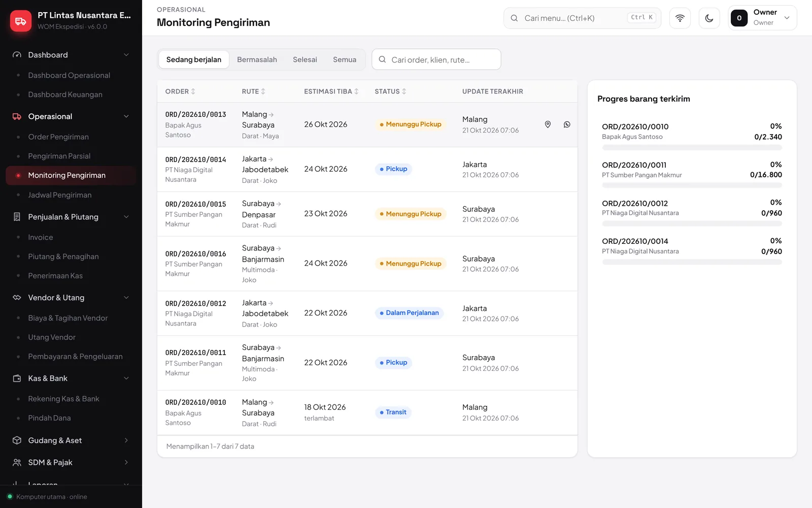The height and width of the screenshot is (508, 812).
Task: Select the Sedang berjalan tab
Action: (x=194, y=59)
